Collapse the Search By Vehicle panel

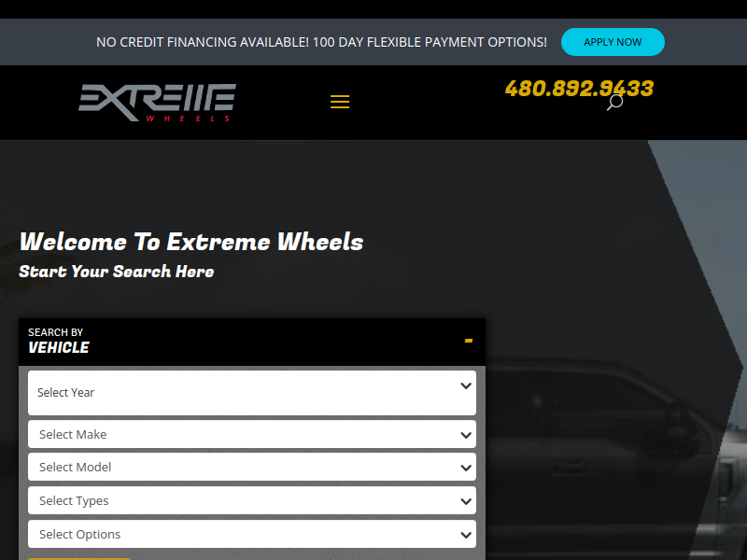469,341
